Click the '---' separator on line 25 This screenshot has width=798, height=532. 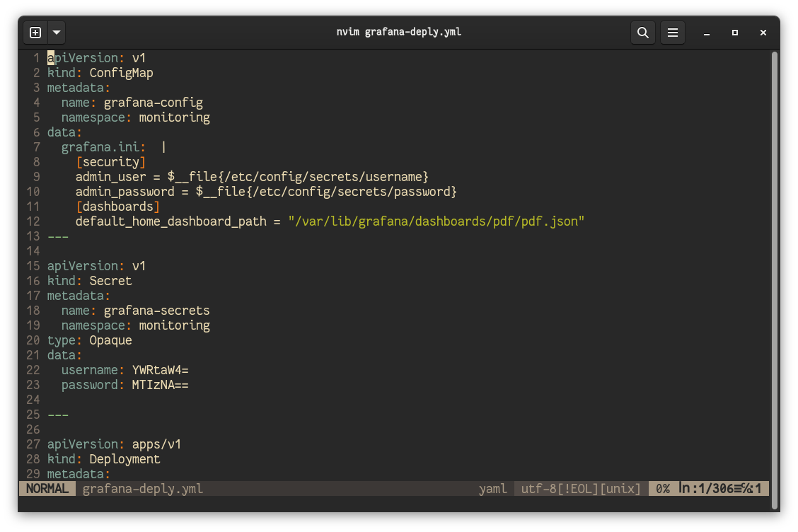pos(57,415)
